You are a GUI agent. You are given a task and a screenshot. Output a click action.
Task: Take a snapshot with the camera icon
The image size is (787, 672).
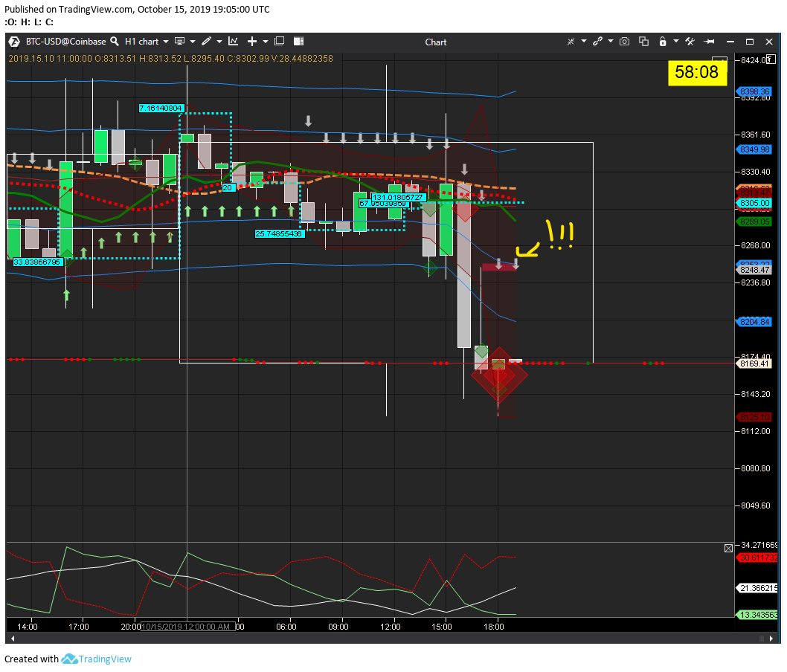[x=624, y=42]
